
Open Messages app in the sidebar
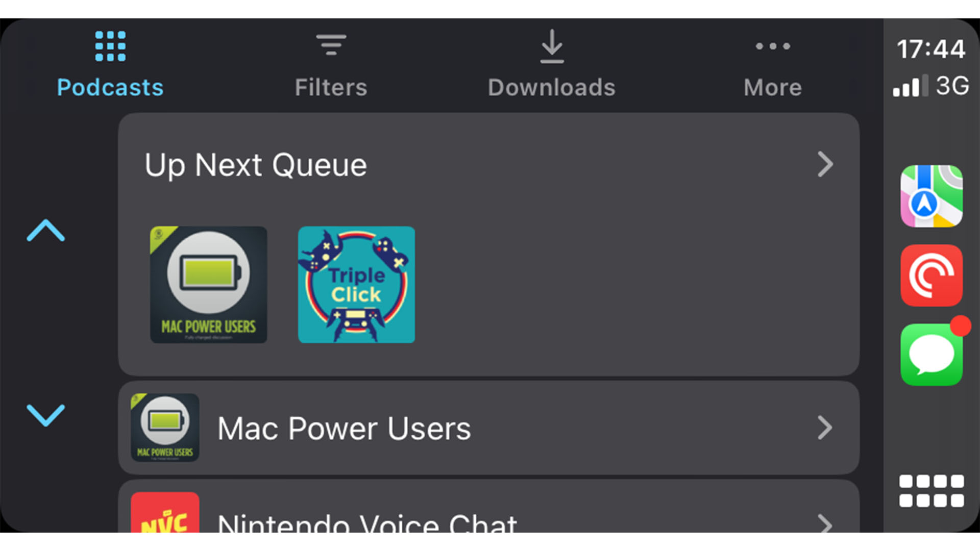pyautogui.click(x=932, y=355)
